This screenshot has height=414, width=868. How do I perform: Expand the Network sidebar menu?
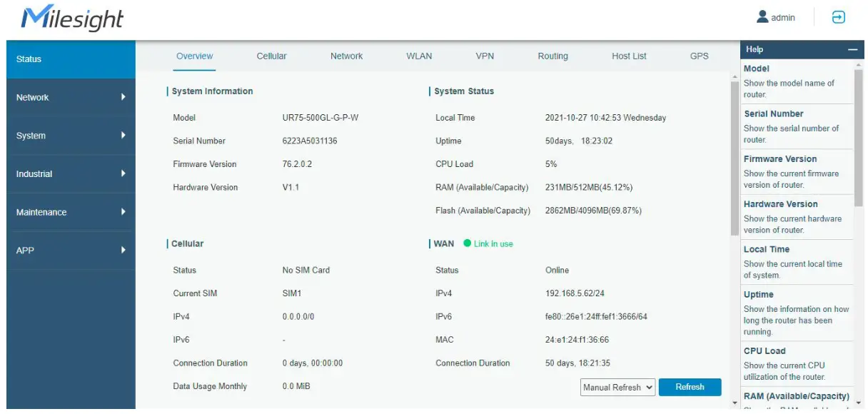click(x=68, y=97)
